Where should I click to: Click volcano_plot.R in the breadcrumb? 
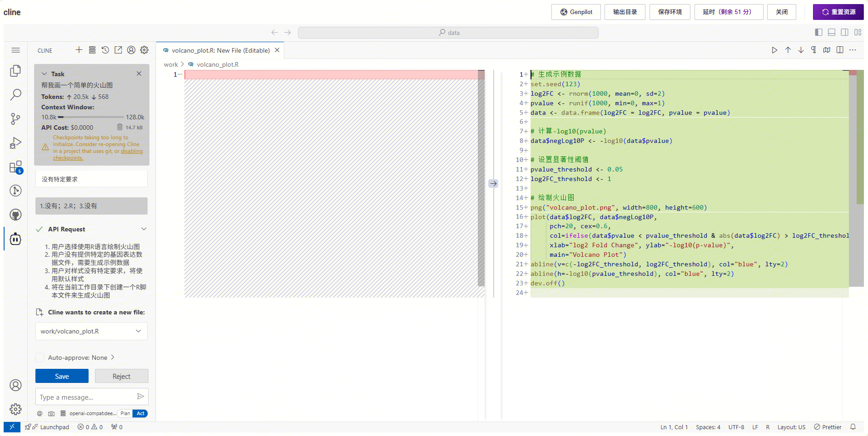(218, 64)
